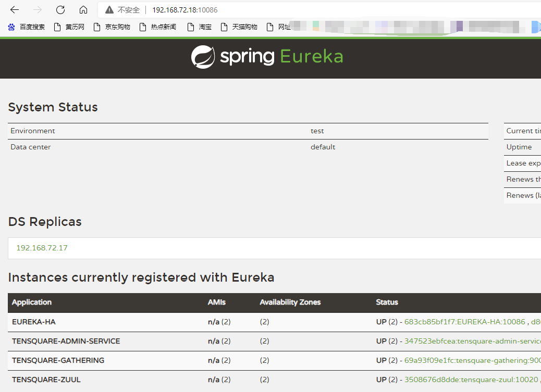Open the tensquare-zuul:10020 instance link

[469, 380]
